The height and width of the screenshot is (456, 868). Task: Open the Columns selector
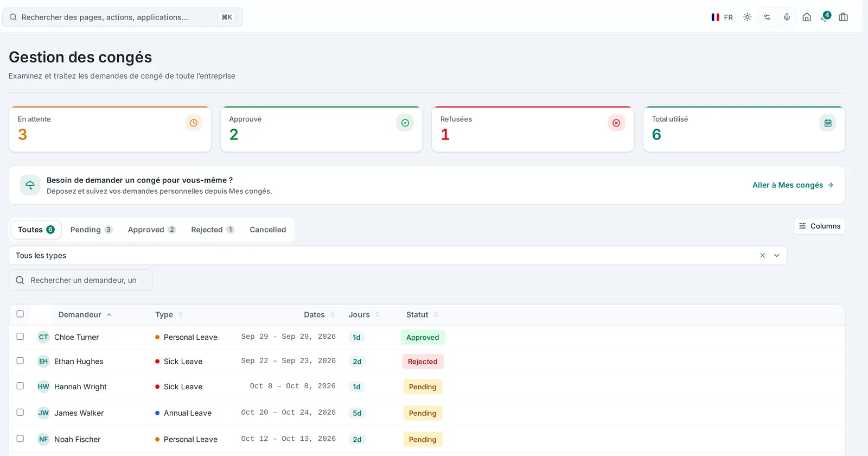click(819, 226)
